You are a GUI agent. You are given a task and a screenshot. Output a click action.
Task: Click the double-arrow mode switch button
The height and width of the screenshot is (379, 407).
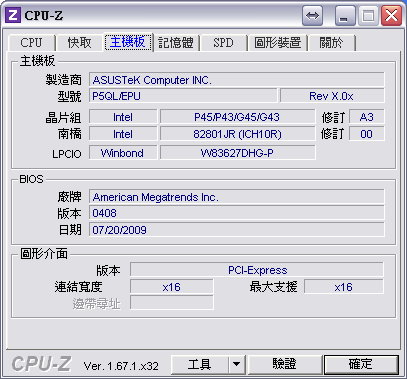(x=312, y=16)
